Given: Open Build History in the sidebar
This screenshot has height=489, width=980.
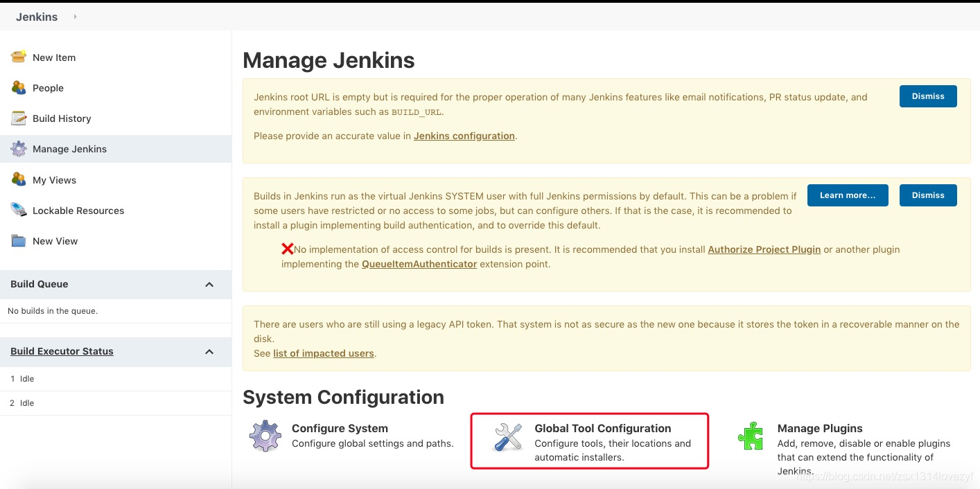Looking at the screenshot, I should tap(62, 118).
